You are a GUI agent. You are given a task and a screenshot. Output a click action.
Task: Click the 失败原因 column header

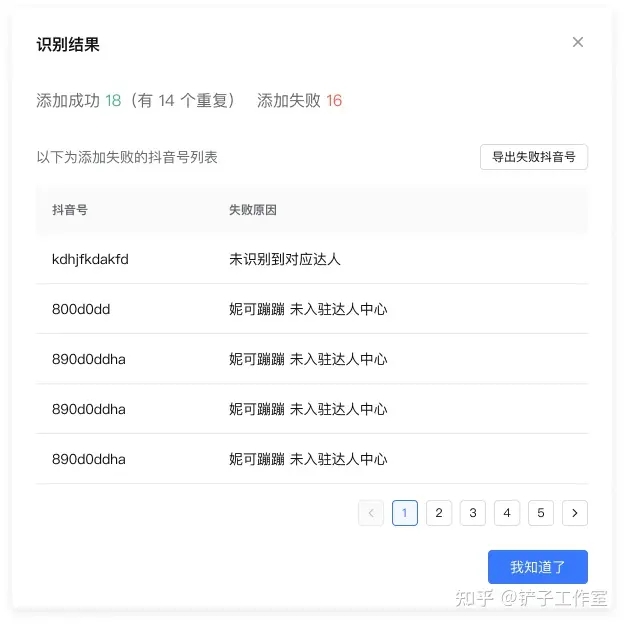pyautogui.click(x=253, y=210)
